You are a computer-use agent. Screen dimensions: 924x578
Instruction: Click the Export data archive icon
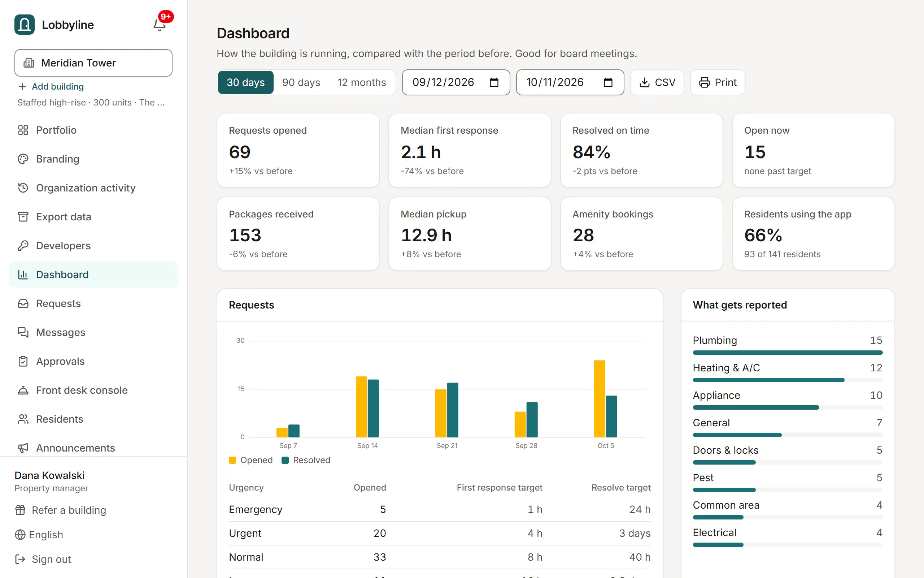pyautogui.click(x=23, y=217)
